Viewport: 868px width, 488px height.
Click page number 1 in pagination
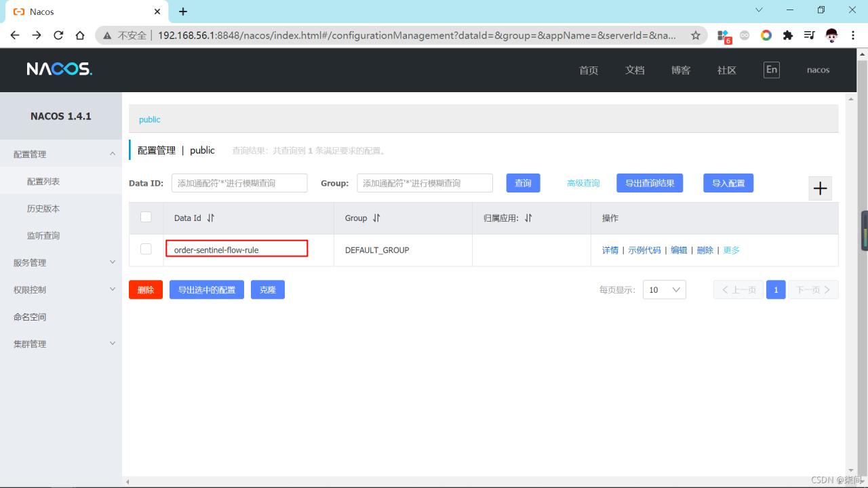(776, 289)
